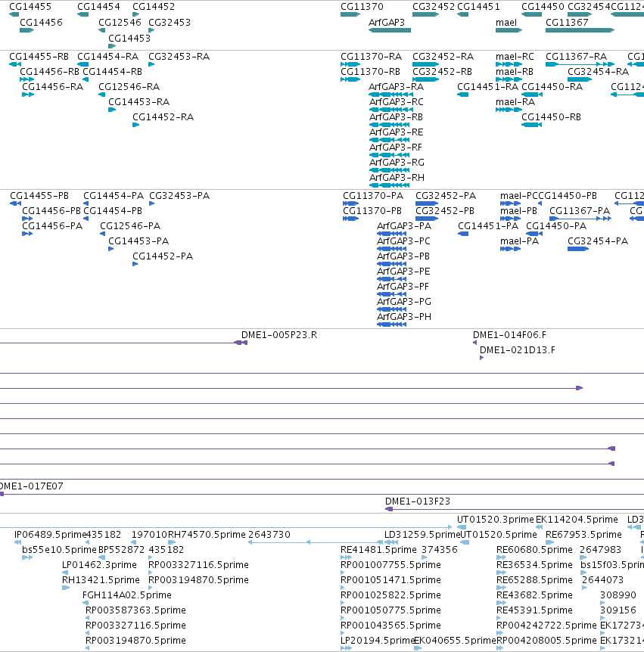Open the RH13421.5prime EST label
The height and width of the screenshot is (652, 644).
(101, 579)
